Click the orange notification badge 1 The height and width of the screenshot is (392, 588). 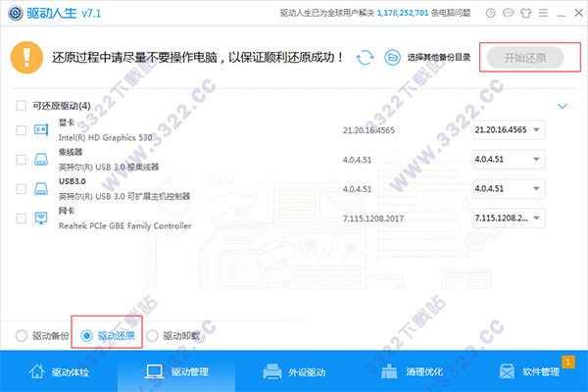point(568,362)
